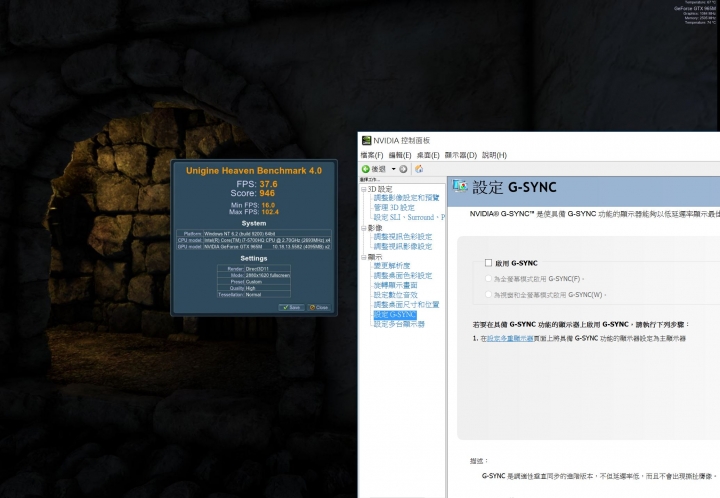This screenshot has width=720, height=498.
Task: Select 調整桌面尺寸和位置 in the tree
Action: pos(406,305)
